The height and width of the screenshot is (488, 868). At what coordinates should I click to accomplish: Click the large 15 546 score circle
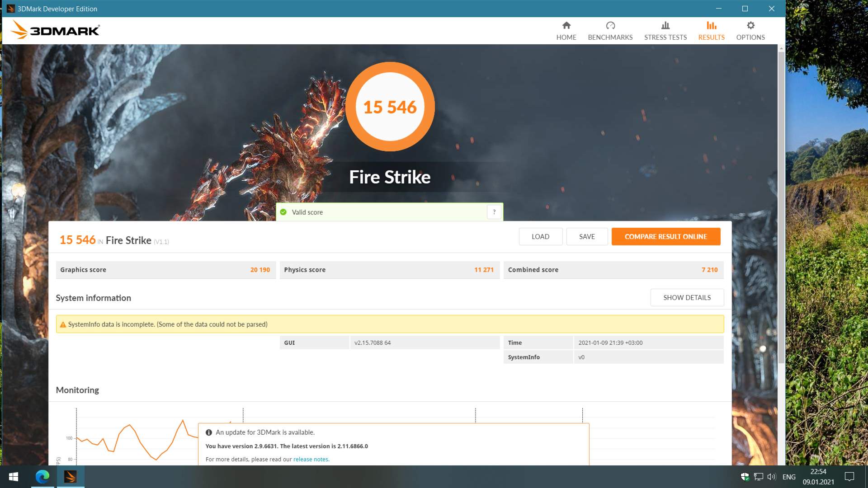[390, 107]
